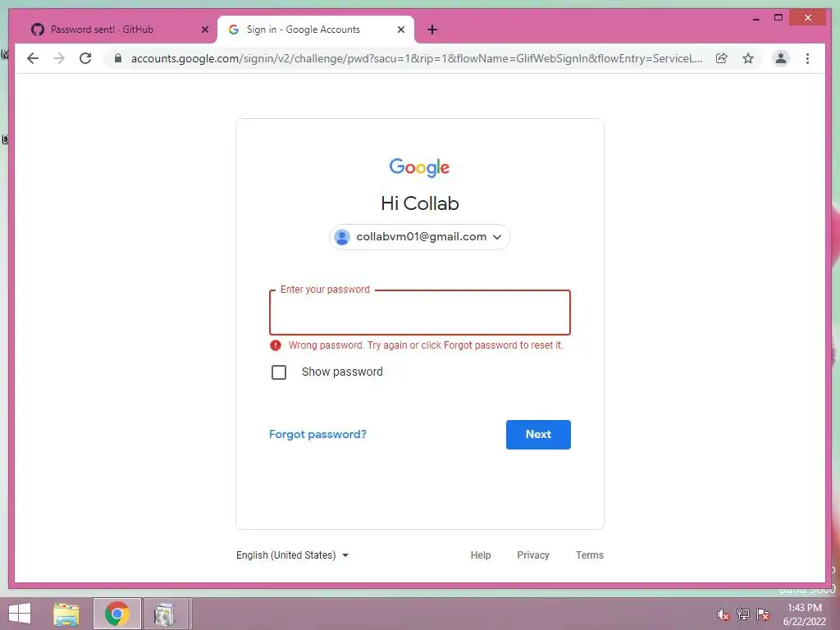Expand the collabvm01@gmail.com account switcher
Screen dimensions: 840x630
coord(419,237)
